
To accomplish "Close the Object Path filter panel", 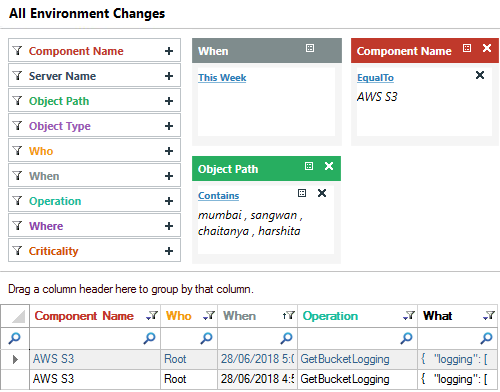I will (329, 166).
